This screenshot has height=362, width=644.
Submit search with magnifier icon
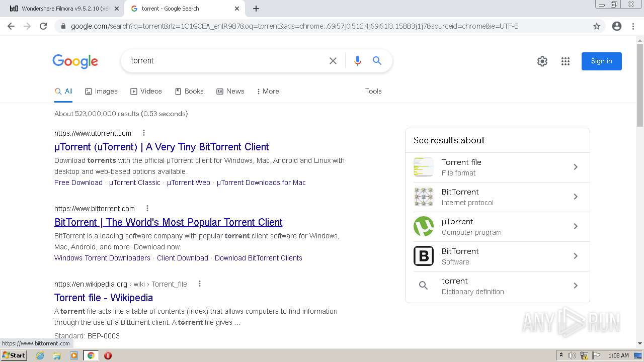(377, 61)
